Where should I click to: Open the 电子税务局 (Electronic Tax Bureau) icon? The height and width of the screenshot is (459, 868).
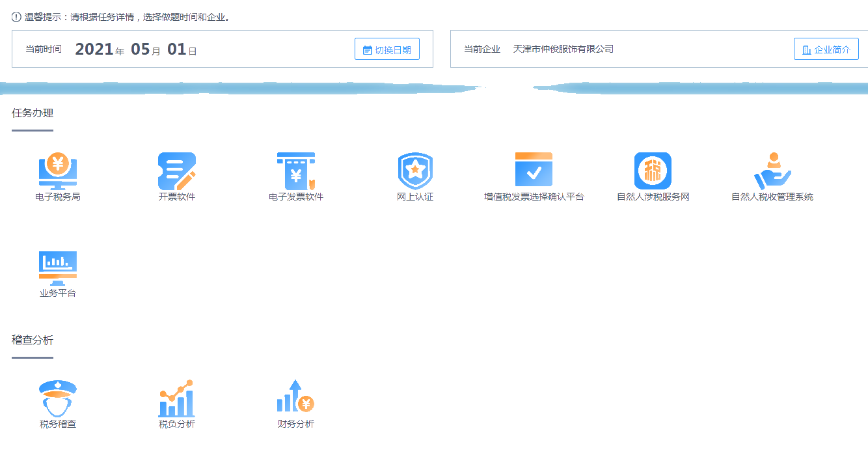[x=57, y=176]
